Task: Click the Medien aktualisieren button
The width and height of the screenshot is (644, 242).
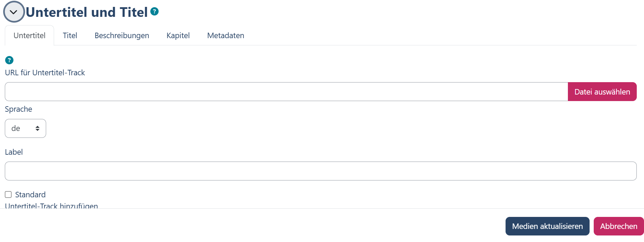Action: pos(547,226)
